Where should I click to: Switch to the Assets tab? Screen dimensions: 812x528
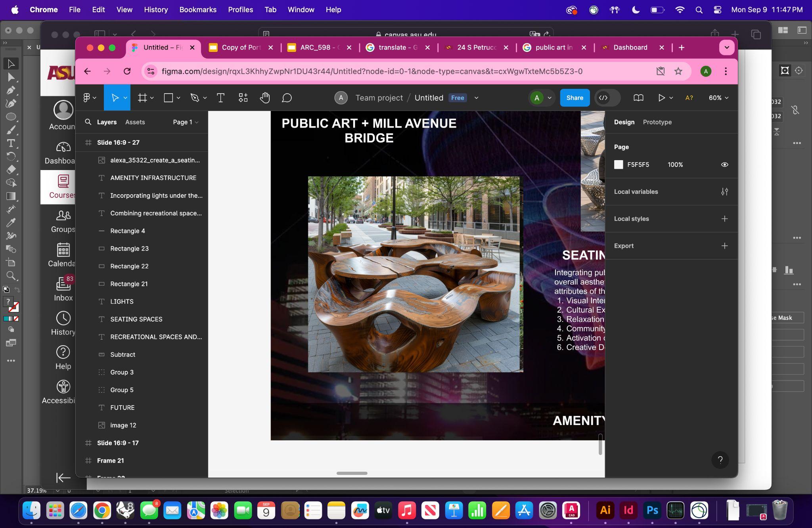[x=135, y=122]
